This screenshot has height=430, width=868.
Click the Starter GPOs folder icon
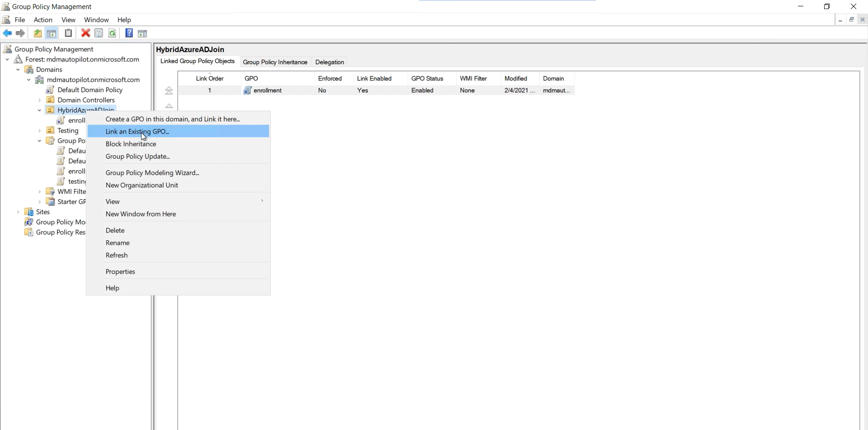50,201
